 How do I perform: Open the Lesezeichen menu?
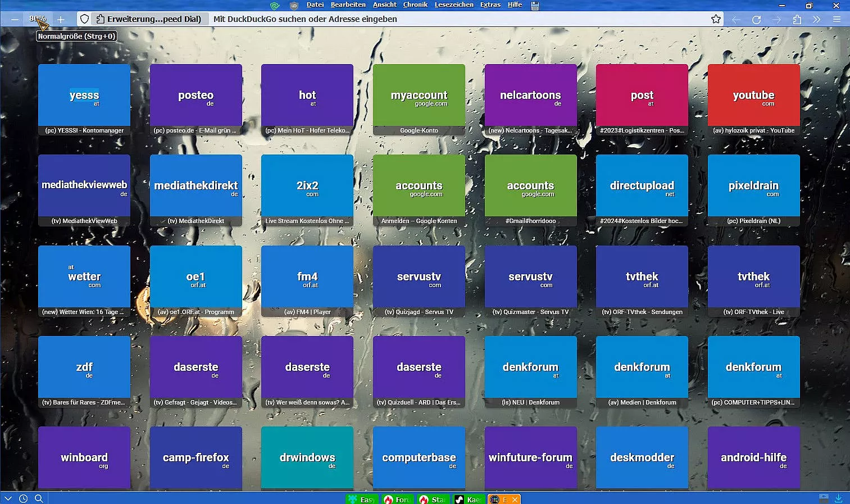453,4
